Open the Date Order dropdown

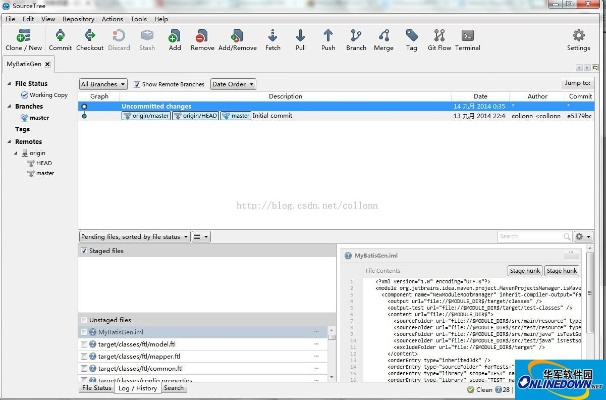[232, 84]
